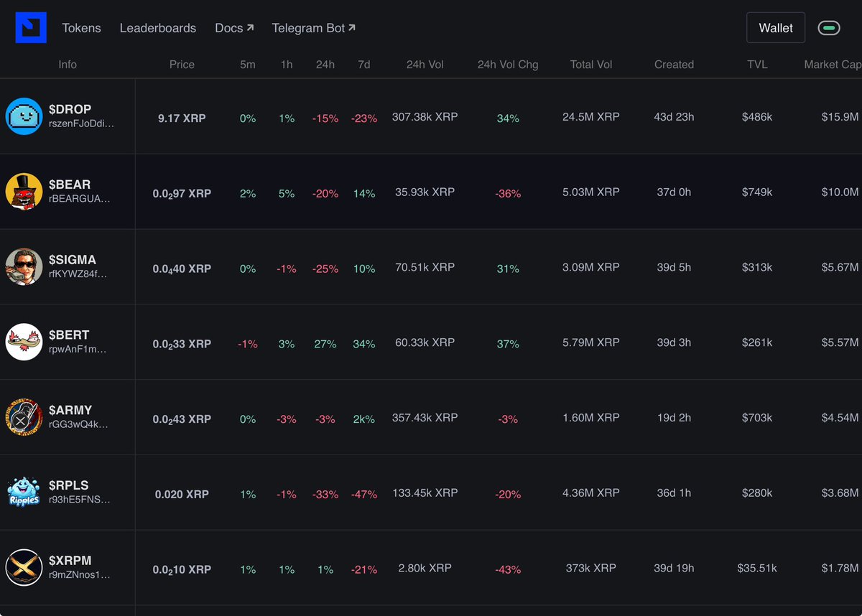Toggle the green theme switch beside Wallet
This screenshot has height=616, width=862.
point(829,28)
